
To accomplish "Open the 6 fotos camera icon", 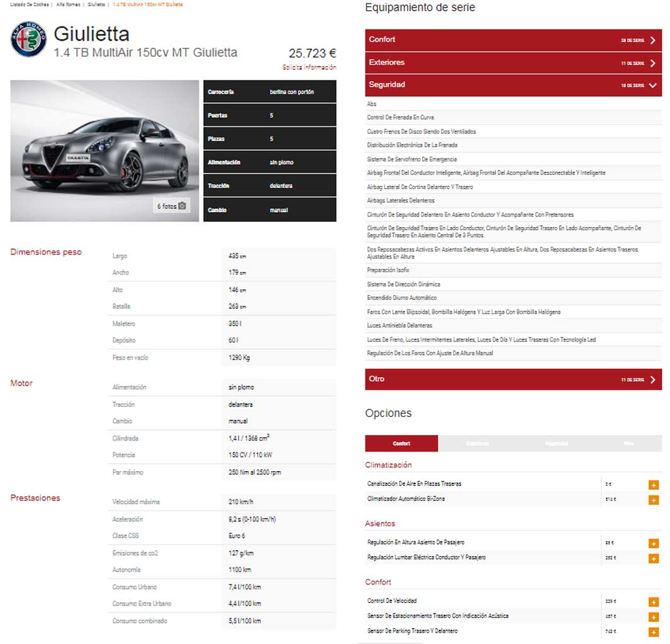I will 182,206.
